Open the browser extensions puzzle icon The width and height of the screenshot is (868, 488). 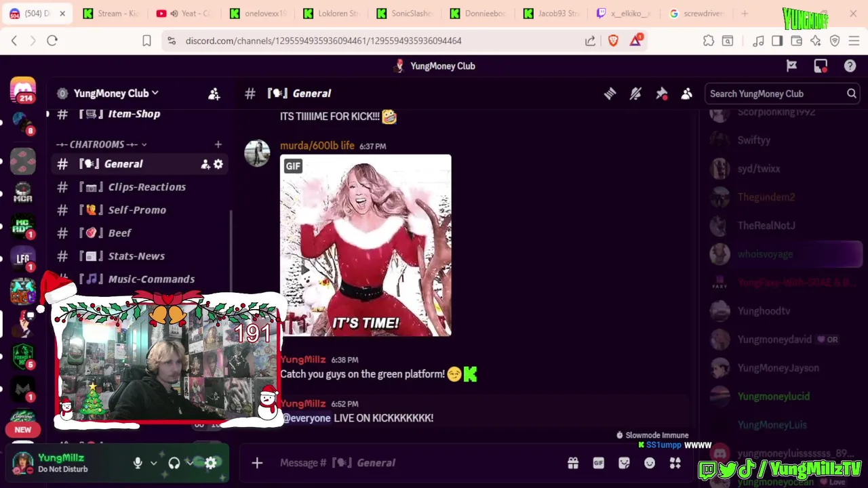coord(709,41)
